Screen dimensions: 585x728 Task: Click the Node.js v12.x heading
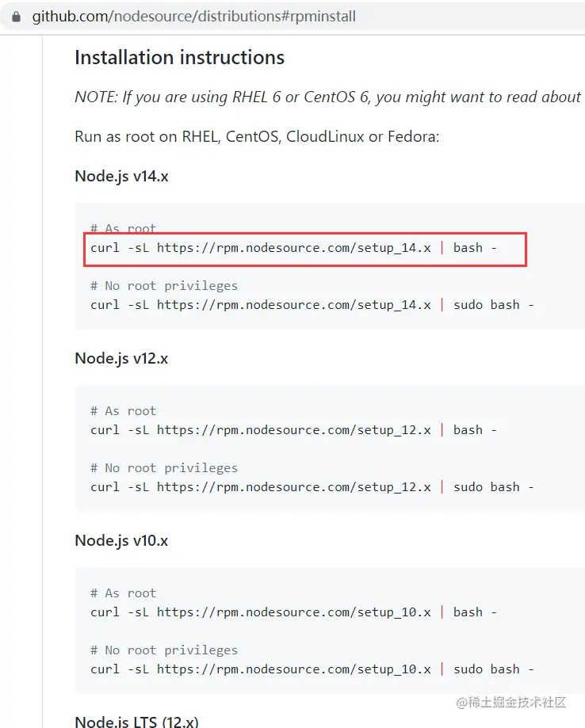point(121,358)
